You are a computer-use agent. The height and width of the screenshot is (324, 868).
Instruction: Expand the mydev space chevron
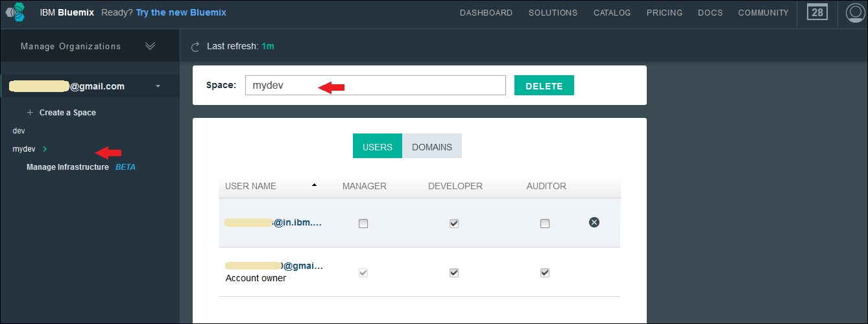[44, 149]
